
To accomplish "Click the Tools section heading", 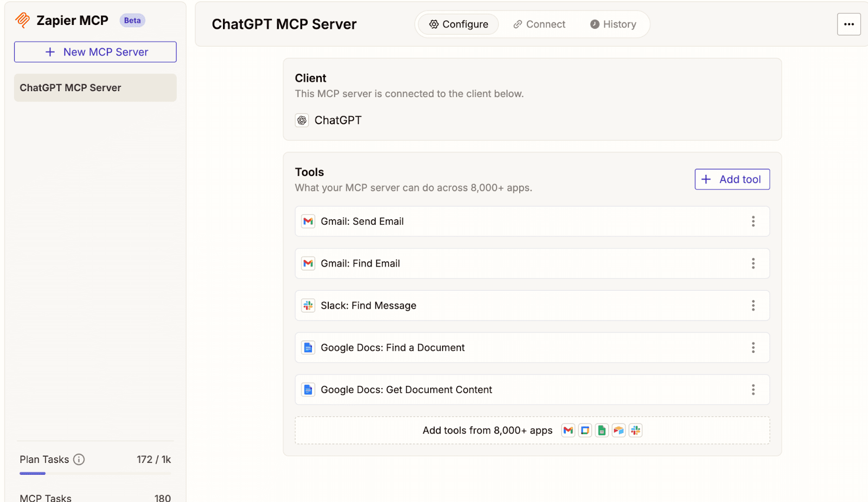I will pyautogui.click(x=309, y=173).
